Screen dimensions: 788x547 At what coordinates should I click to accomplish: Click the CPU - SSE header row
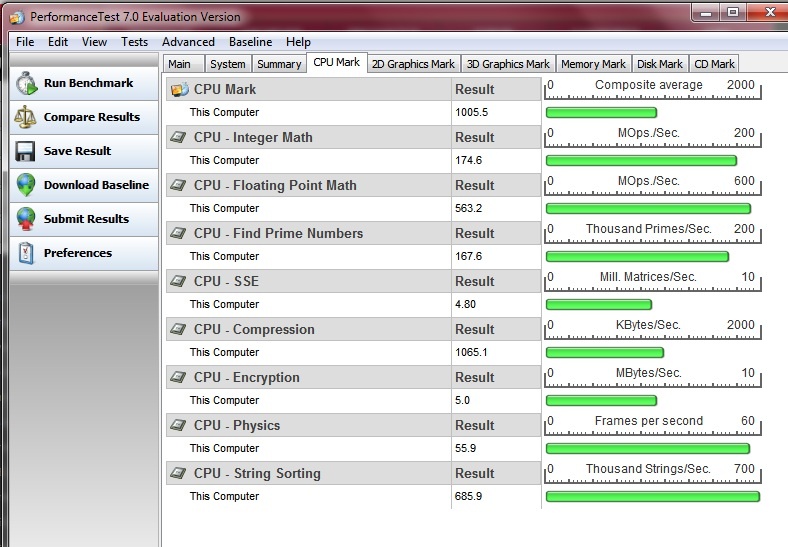(x=353, y=281)
